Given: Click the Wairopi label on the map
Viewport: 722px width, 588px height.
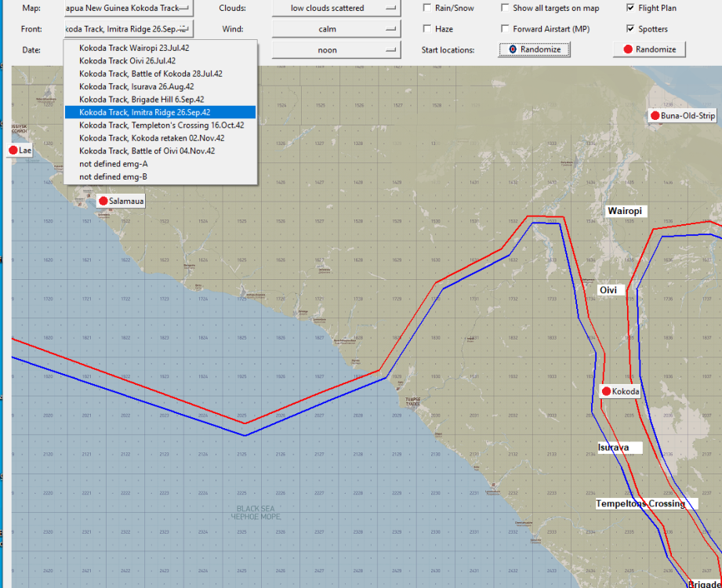Looking at the screenshot, I should (x=625, y=212).
